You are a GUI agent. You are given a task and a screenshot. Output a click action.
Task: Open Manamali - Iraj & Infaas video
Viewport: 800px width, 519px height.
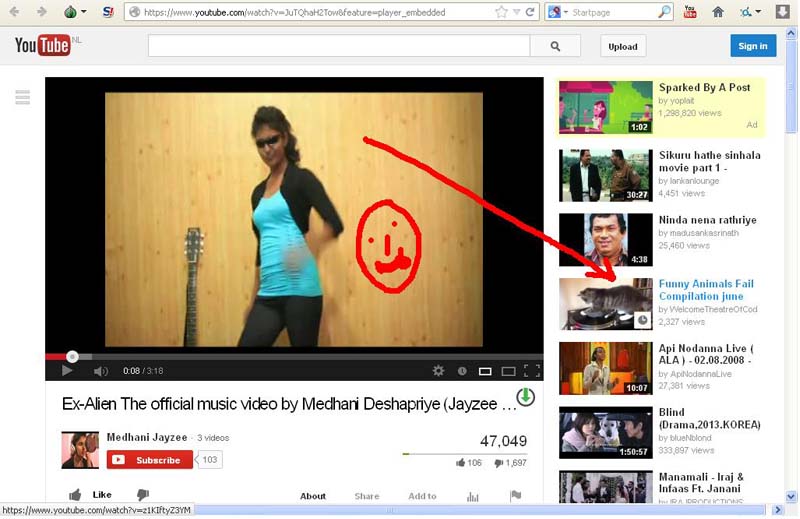pyautogui.click(x=701, y=483)
